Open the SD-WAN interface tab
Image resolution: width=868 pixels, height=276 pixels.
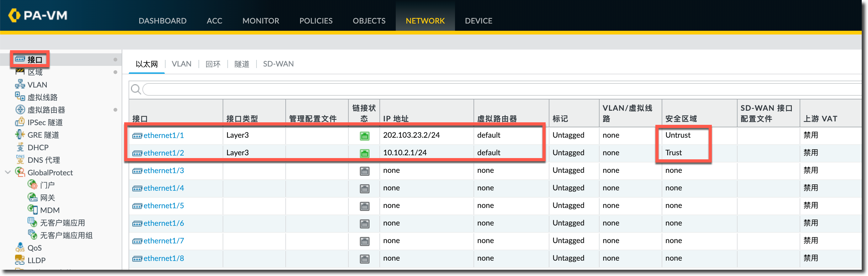[x=278, y=64]
